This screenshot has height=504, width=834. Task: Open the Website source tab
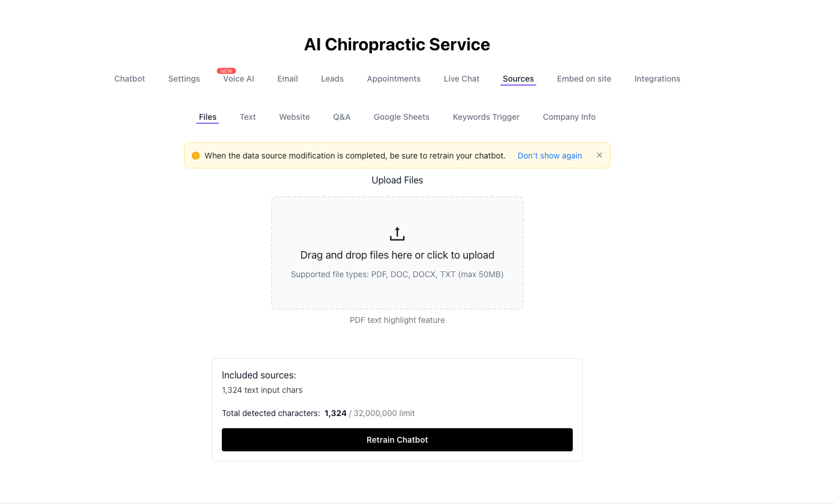pos(294,117)
